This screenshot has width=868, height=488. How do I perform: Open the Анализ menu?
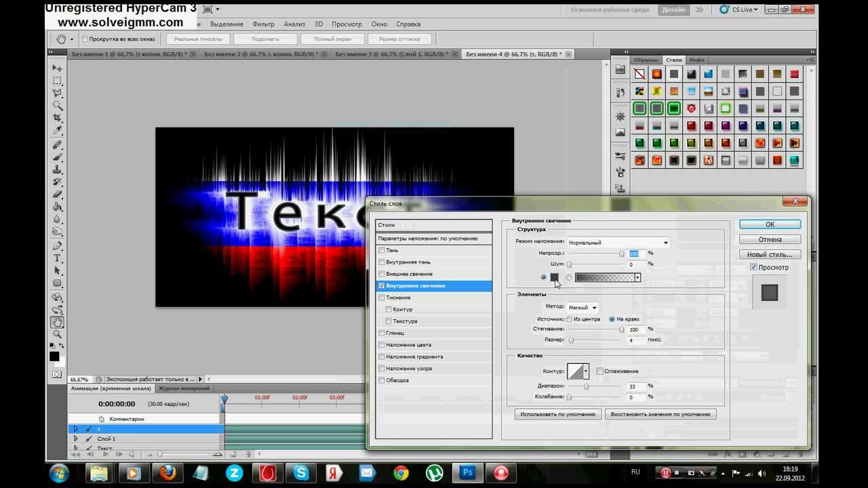click(x=294, y=24)
